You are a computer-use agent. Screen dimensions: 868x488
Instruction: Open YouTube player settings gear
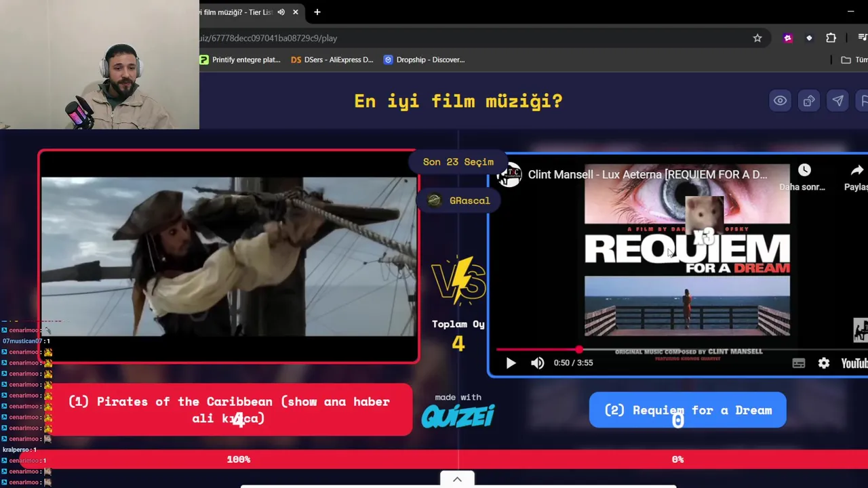823,363
